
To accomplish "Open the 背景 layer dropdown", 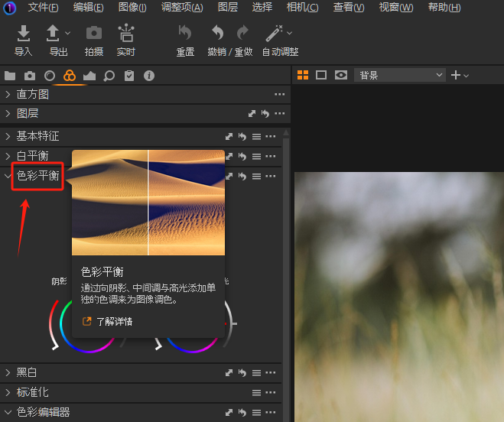I will (x=399, y=75).
